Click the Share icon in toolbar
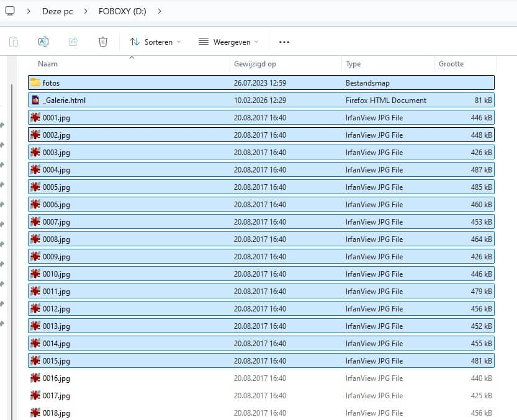Viewport: 517px width, 420px height. click(x=73, y=42)
